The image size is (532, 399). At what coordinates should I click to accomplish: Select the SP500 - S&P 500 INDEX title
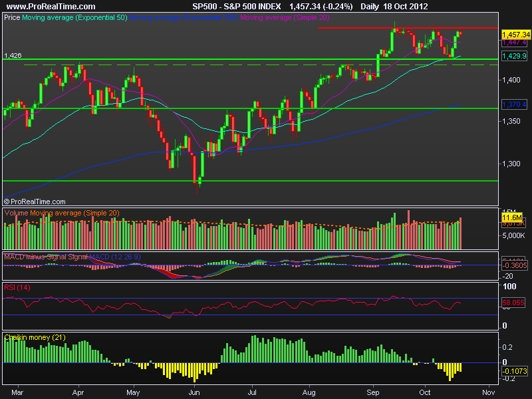click(237, 6)
